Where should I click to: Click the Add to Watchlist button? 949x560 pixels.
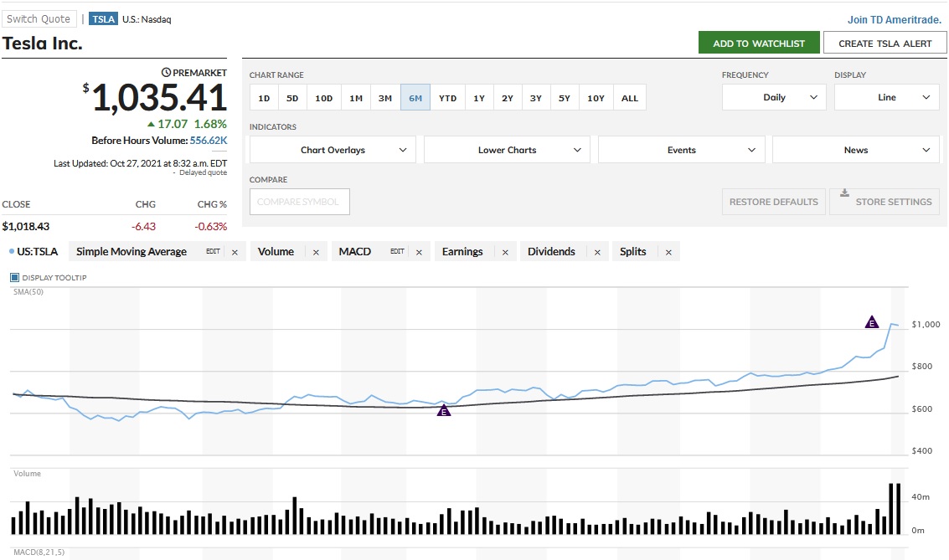[758, 44]
